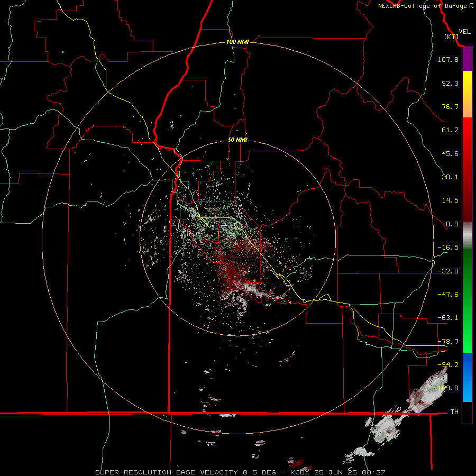Image resolution: width=476 pixels, height=476 pixels.
Task: Pick the black TH segment of the color bar
Action: (x=467, y=412)
